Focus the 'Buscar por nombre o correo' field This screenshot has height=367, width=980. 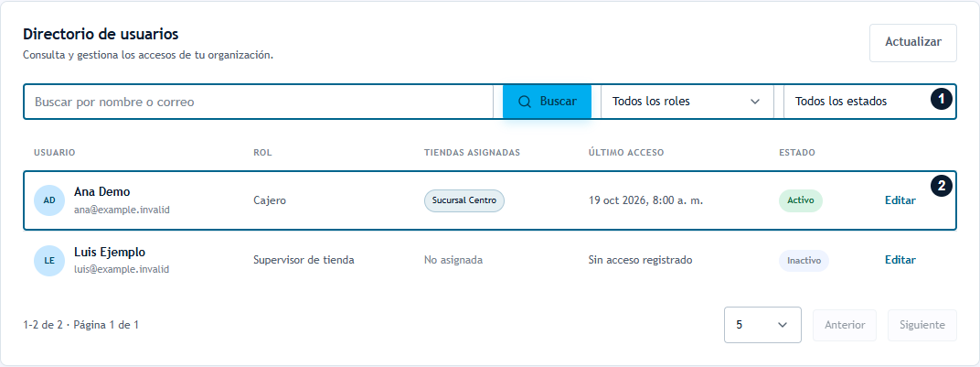(x=259, y=102)
